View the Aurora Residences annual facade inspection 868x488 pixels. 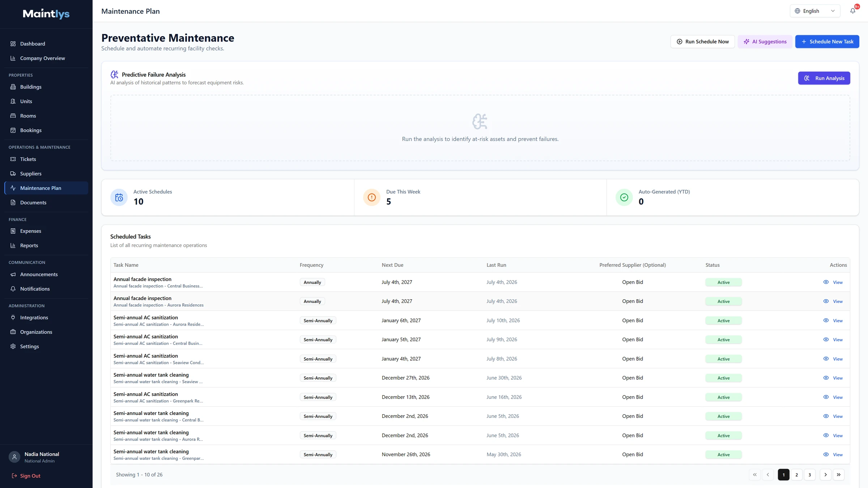[x=833, y=301]
